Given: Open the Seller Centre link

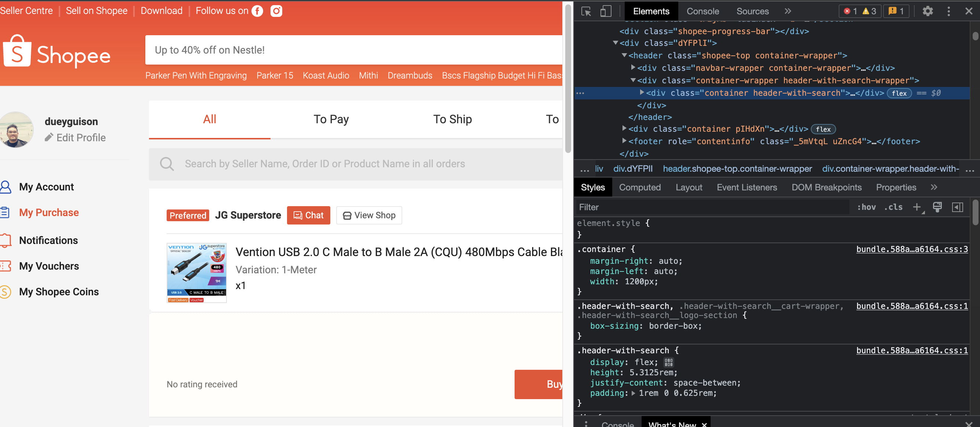Looking at the screenshot, I should (x=26, y=11).
